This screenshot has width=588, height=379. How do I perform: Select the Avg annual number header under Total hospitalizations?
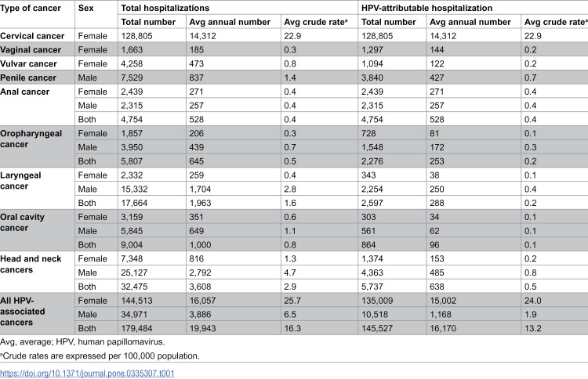click(x=230, y=22)
